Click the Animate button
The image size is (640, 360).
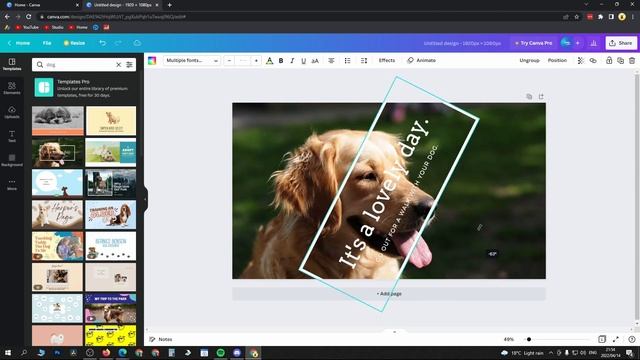[422, 60]
